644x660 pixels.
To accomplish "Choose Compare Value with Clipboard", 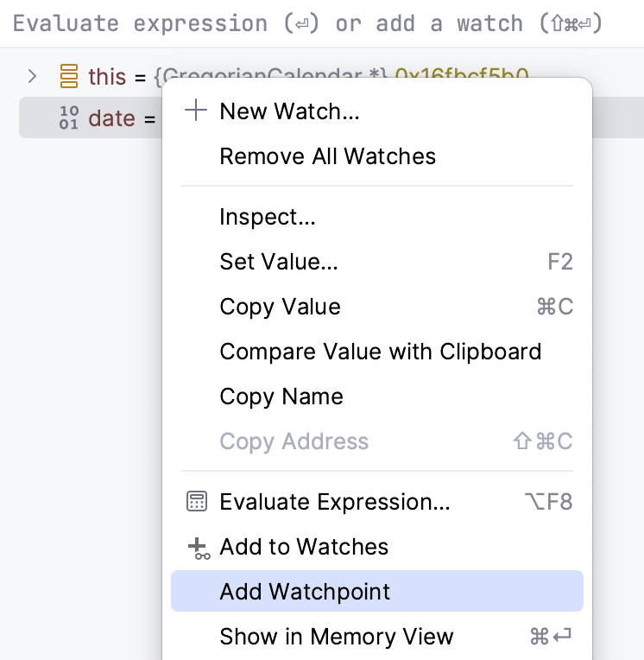I will click(x=380, y=352).
